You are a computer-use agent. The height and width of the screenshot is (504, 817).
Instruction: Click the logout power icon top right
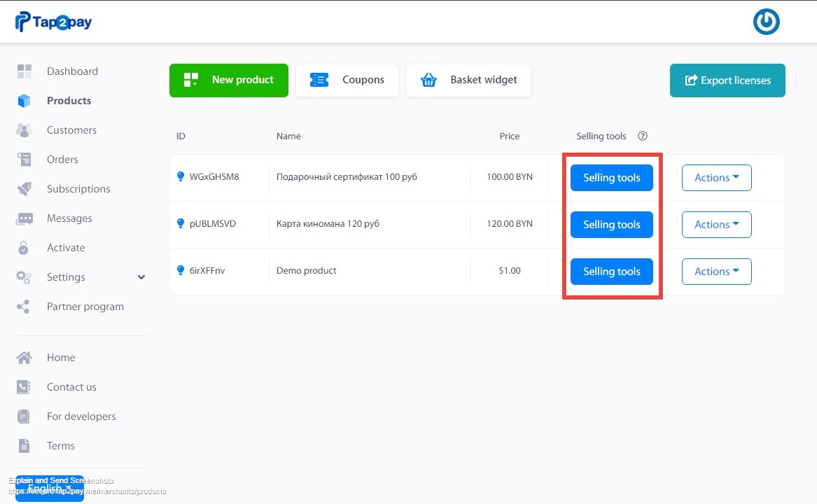click(x=766, y=22)
